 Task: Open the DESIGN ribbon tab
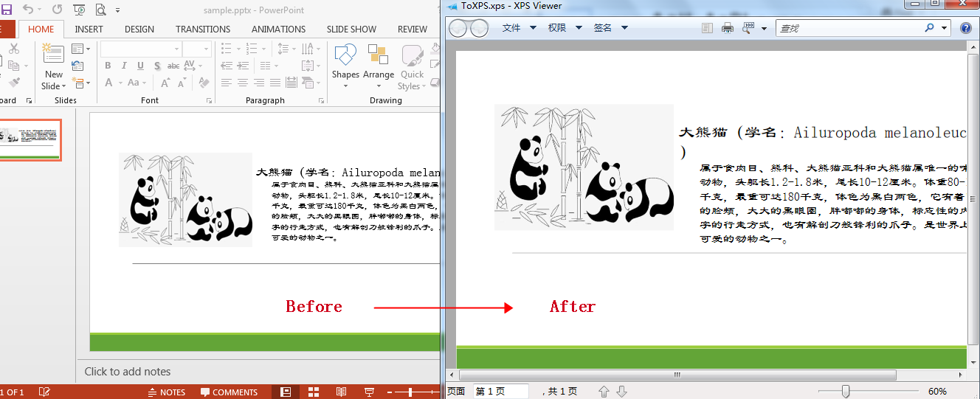coord(139,30)
